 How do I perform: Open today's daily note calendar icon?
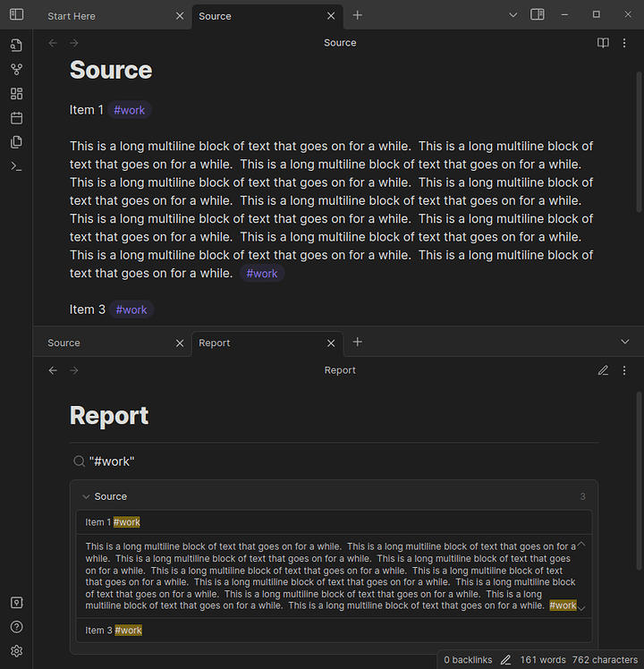point(16,118)
